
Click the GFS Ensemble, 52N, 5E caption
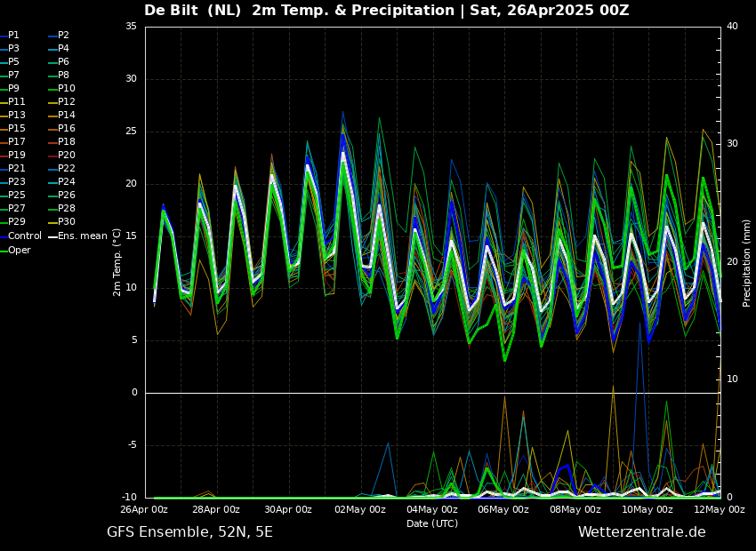coord(189,532)
